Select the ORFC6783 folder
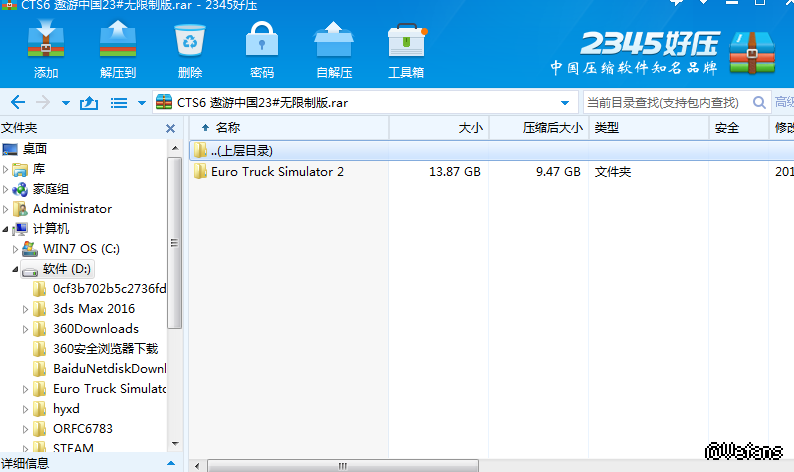794x472 pixels. [x=83, y=428]
